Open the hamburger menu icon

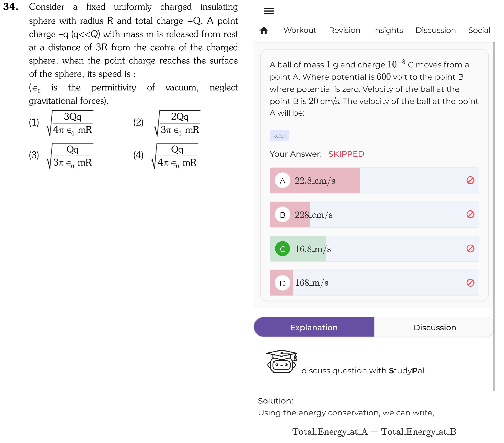pos(269,11)
